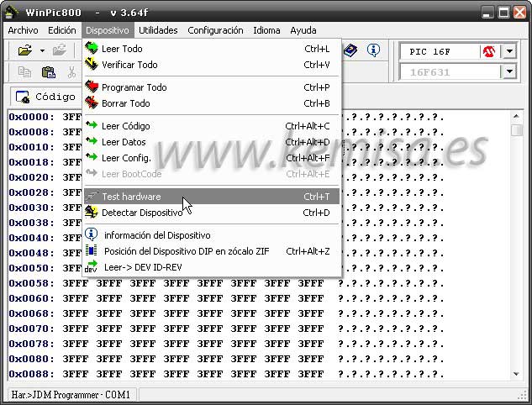Click the 16F631 device field
Screen dimensions: 532x405
450,72
